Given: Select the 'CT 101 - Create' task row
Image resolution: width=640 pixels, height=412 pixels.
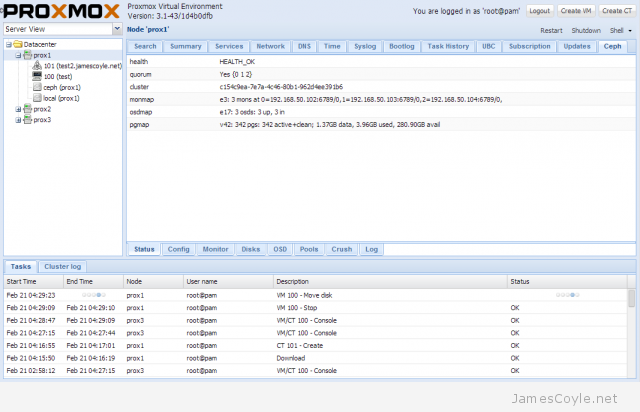Looking at the screenshot, I should coord(316,345).
